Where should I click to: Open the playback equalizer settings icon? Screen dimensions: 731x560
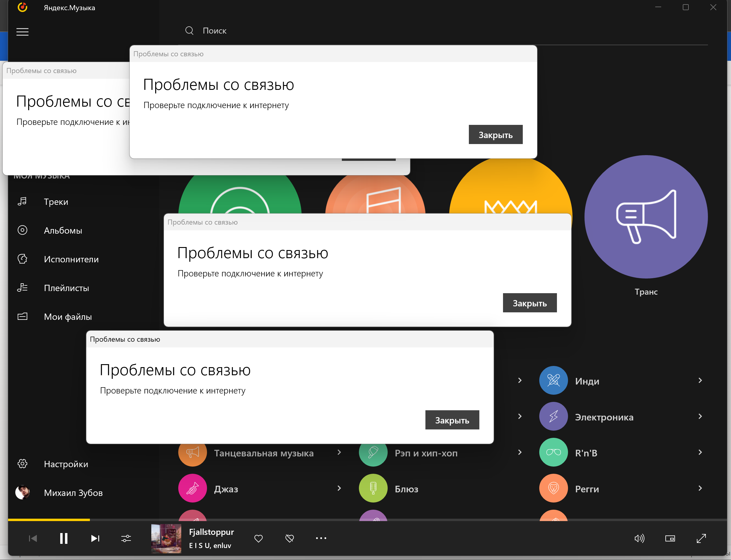coord(126,538)
